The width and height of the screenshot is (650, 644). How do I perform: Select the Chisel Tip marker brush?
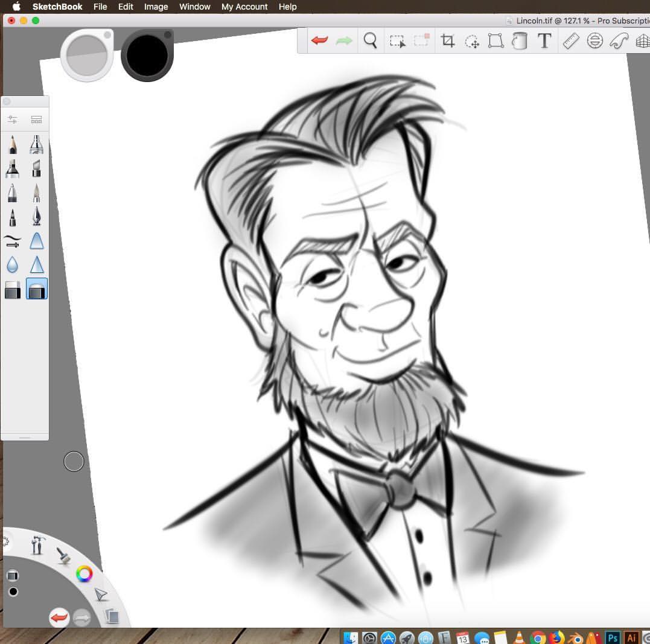pos(36,169)
